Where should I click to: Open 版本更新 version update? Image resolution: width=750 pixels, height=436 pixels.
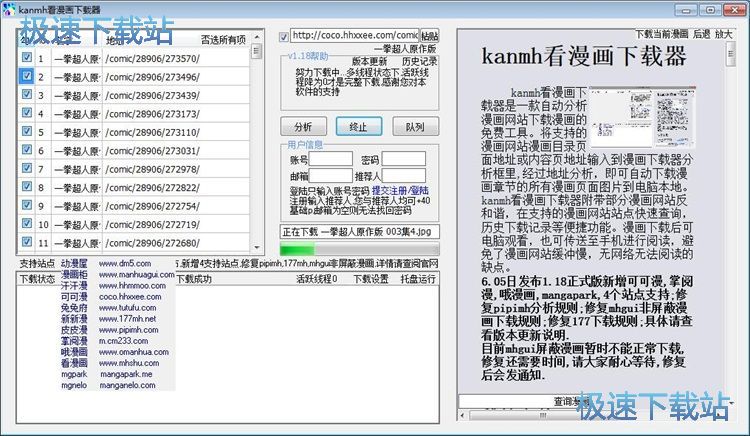369,61
